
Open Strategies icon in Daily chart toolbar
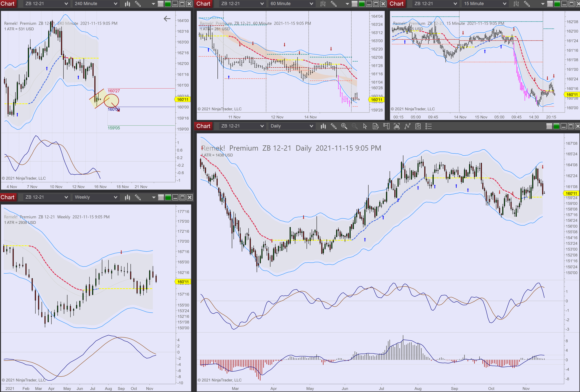(418, 126)
